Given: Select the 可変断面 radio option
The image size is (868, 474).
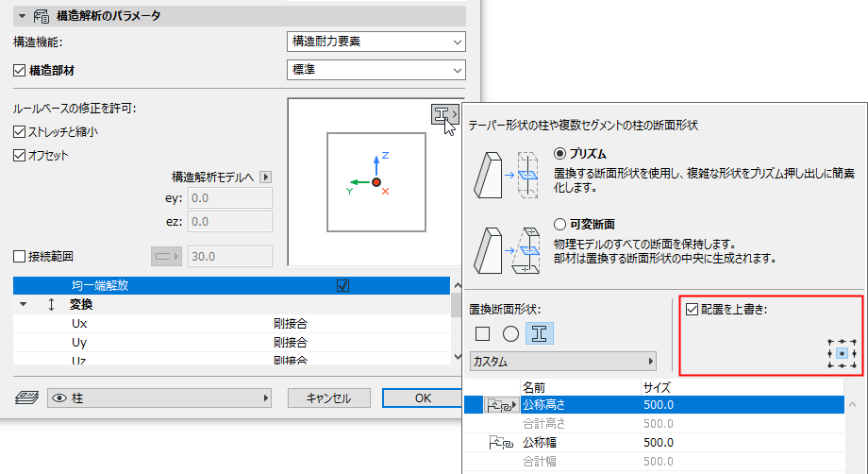Looking at the screenshot, I should (x=559, y=225).
